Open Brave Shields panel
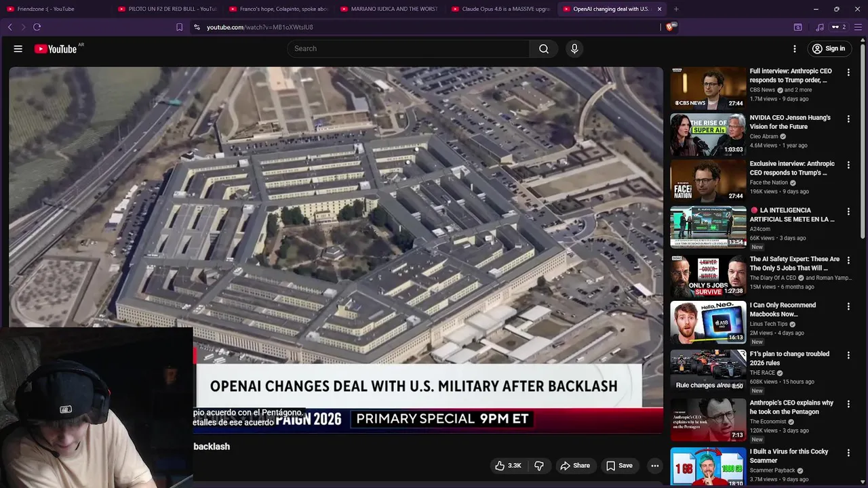The width and height of the screenshot is (868, 488). 670,27
